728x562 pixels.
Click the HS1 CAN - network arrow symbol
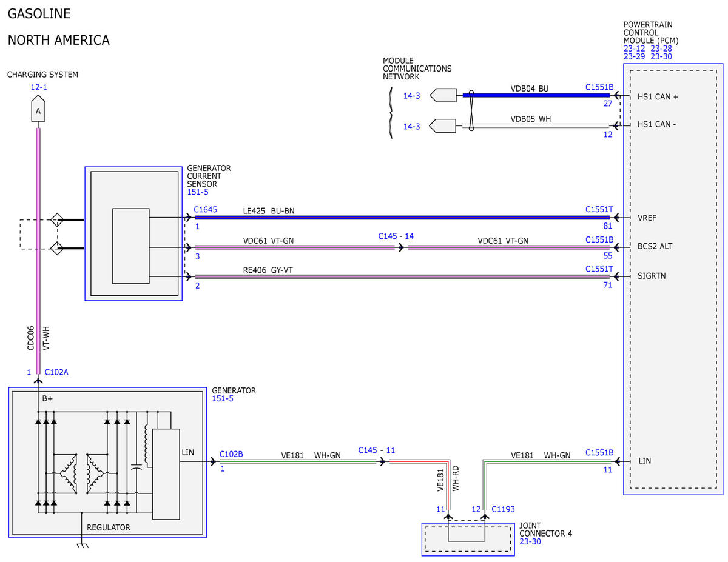pyautogui.click(x=442, y=126)
